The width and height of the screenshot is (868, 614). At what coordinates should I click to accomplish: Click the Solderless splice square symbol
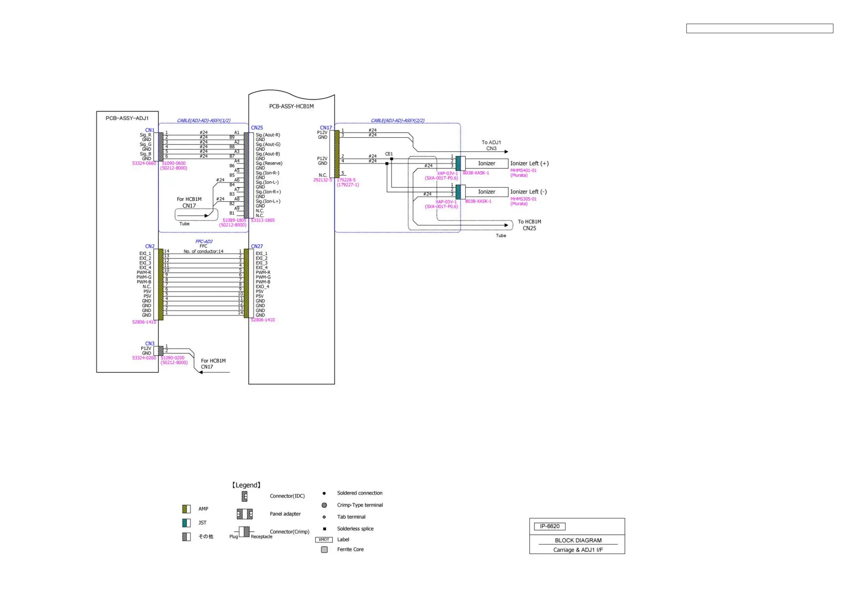(324, 529)
